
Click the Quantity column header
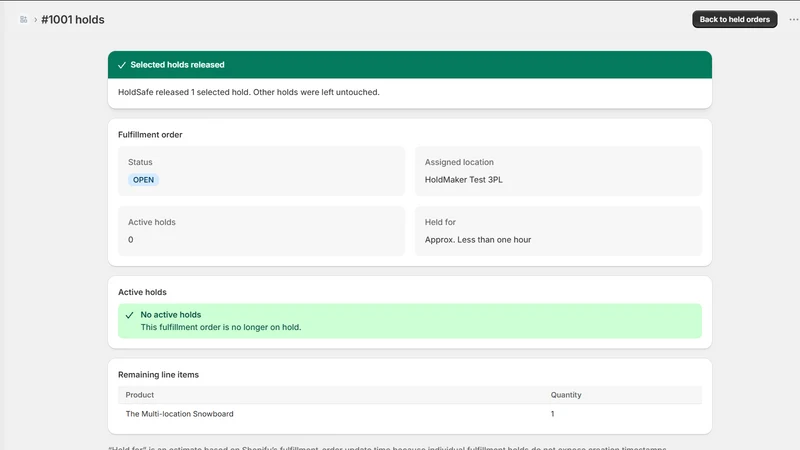pyautogui.click(x=566, y=395)
